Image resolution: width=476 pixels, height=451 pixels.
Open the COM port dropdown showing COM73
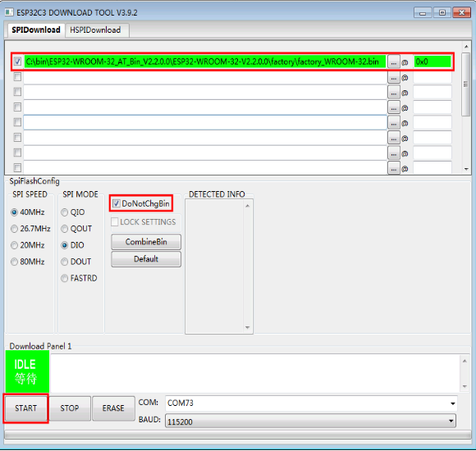click(311, 403)
